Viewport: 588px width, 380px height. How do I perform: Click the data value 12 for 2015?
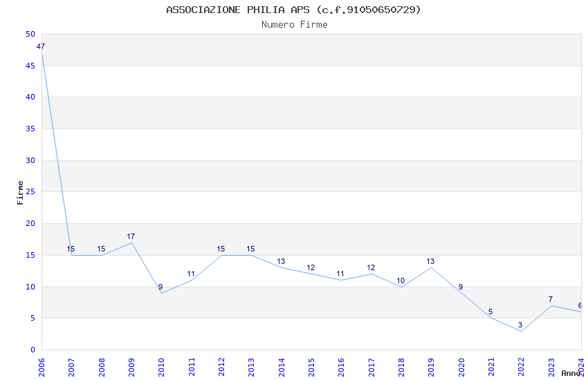click(311, 267)
